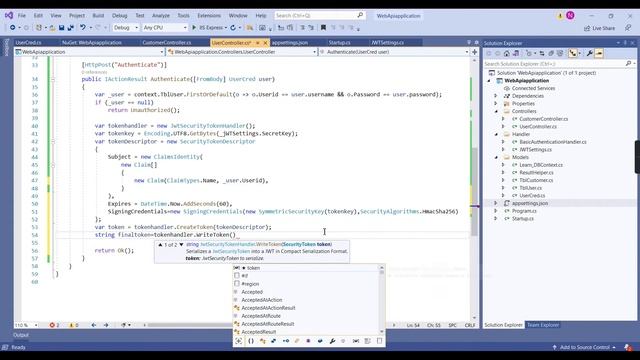
Task: Collapse the Models folder
Action: click(496, 157)
